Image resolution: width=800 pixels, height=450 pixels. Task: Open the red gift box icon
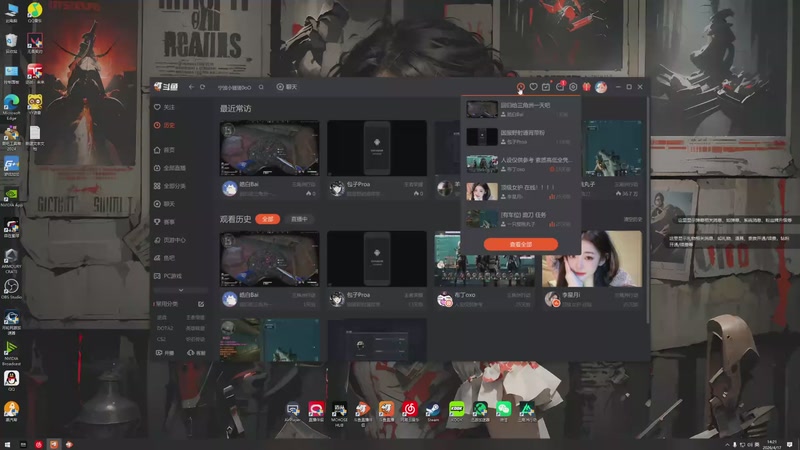pos(587,87)
